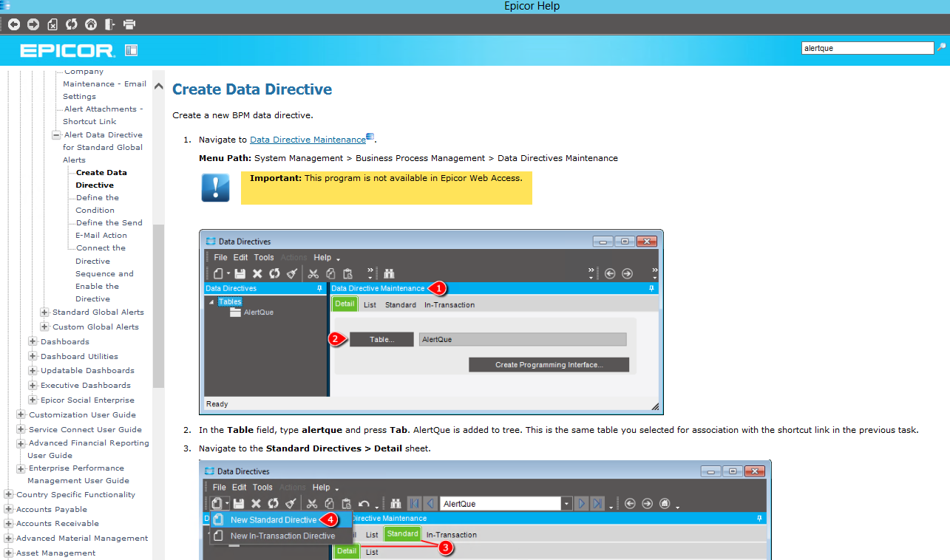This screenshot has height=560, width=950.
Task: Select Advanced Financial Reporting User Guide item
Action: (x=88, y=449)
